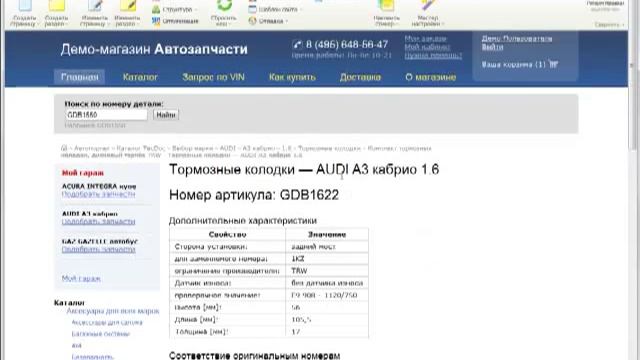Click the Датчик износа row label
This screenshot has height=360, width=640.
(x=203, y=283)
